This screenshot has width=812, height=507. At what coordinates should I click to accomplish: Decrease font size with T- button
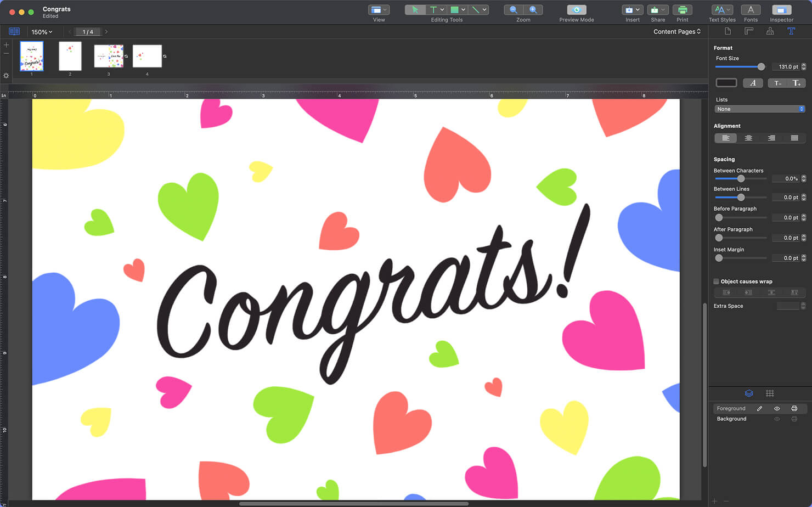click(777, 83)
